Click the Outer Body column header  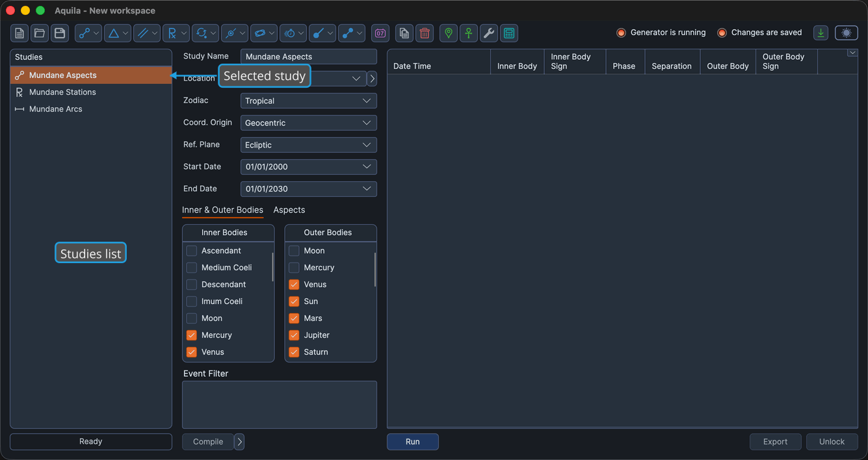tap(728, 62)
